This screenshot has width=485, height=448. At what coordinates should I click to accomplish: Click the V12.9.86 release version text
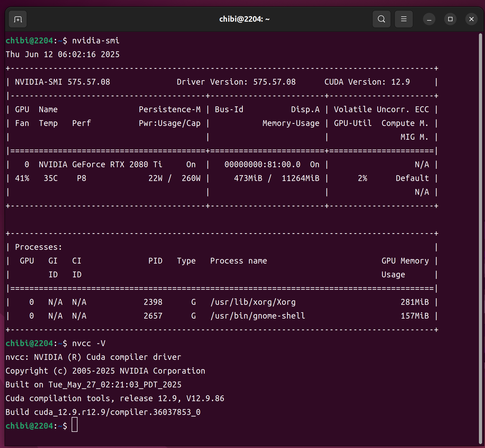point(205,399)
